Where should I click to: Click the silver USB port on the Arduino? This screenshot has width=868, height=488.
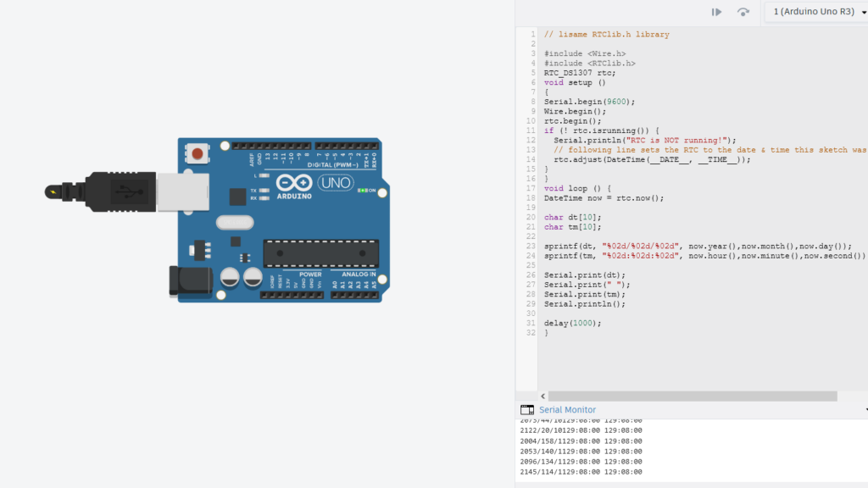[x=183, y=192]
